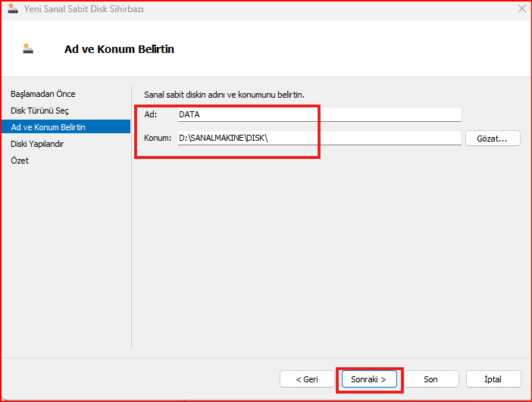Click the "Ad:" label

(x=150, y=114)
